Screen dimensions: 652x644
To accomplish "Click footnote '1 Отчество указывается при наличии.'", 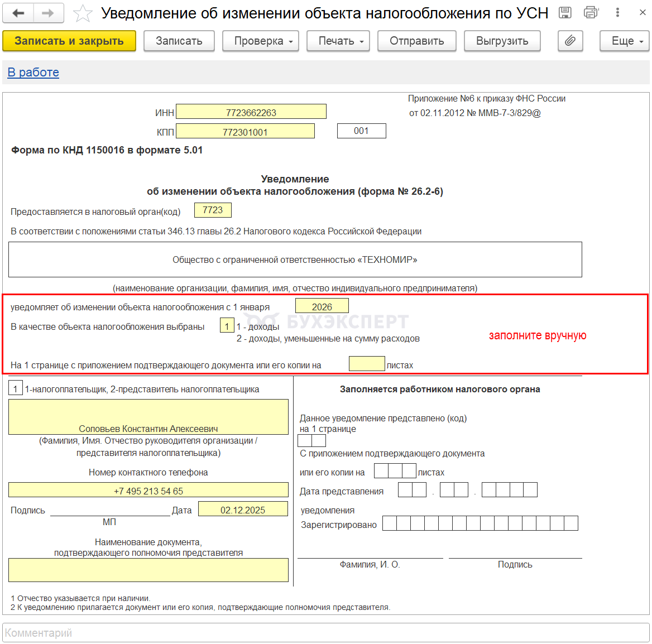I will pyautogui.click(x=81, y=598).
